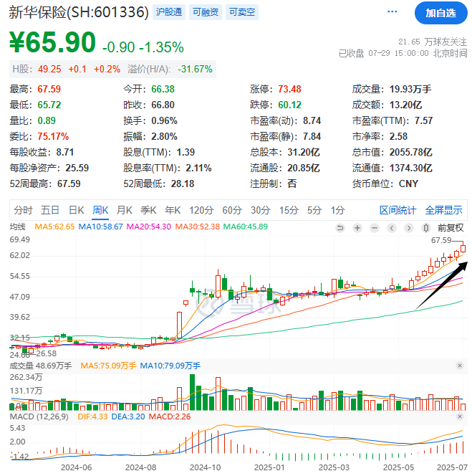Click the MA20:54.30 moving average label
The height and width of the screenshot is (476, 472).
coord(149,227)
